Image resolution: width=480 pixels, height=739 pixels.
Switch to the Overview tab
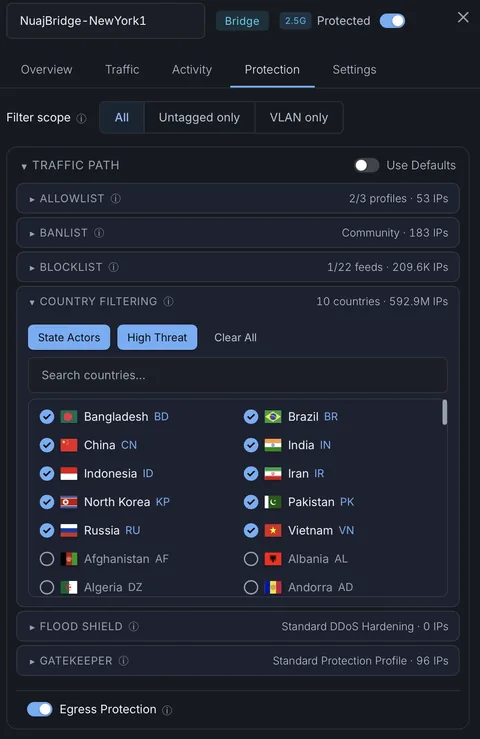47,70
